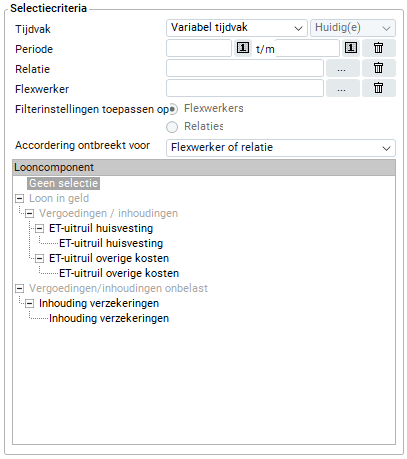Select the Flexwerkers radio option
The image size is (407, 459).
point(173,109)
